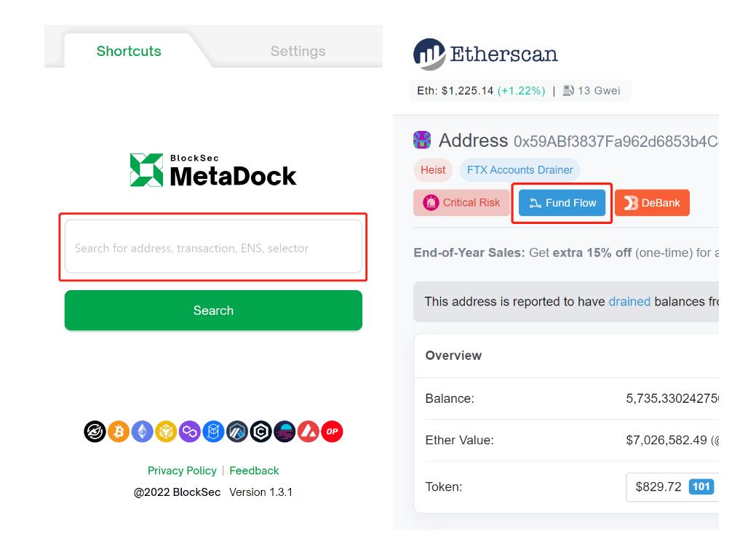This screenshot has height=533, width=756.
Task: Click the orange DeBank button
Action: point(652,203)
